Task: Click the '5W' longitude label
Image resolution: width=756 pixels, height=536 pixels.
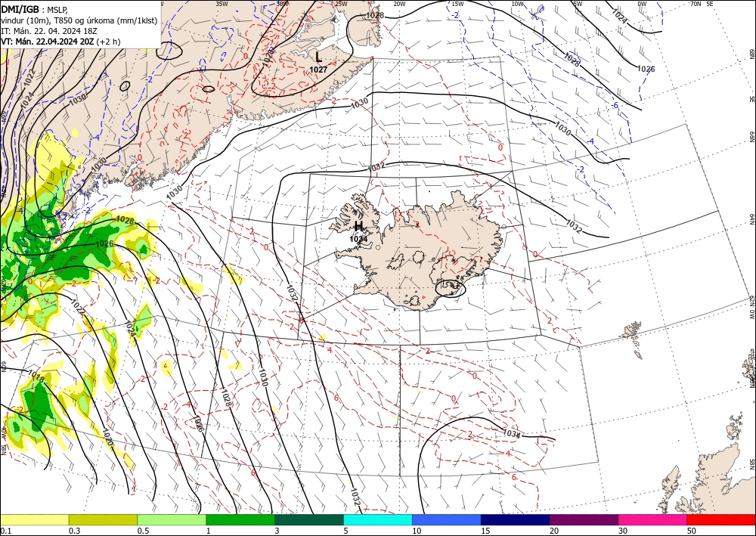Action: pos(578,4)
